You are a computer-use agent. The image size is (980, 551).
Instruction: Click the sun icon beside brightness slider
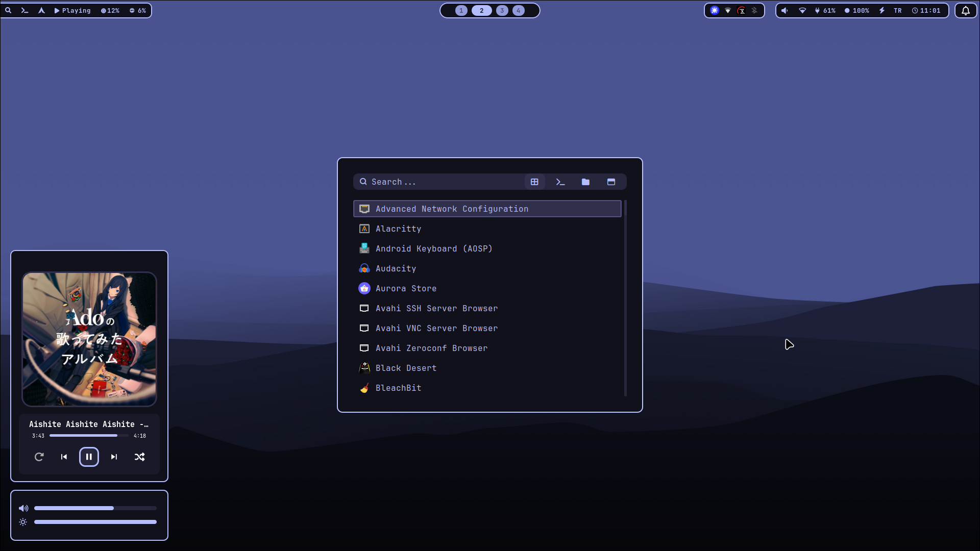tap(23, 522)
